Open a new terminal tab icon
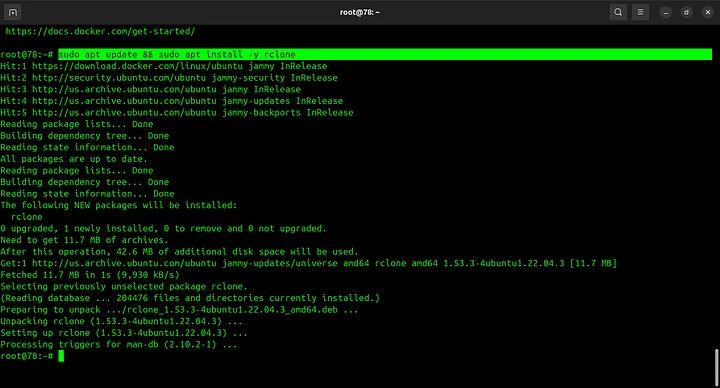Image resolution: width=720 pixels, height=388 pixels. pos(13,12)
